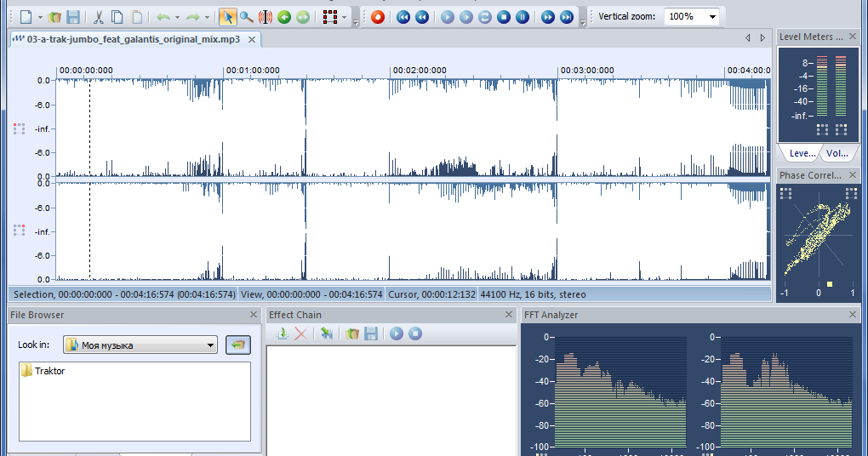Click the red-dotted selection box icon
Screen dimensions: 868x456
pyautogui.click(x=330, y=17)
